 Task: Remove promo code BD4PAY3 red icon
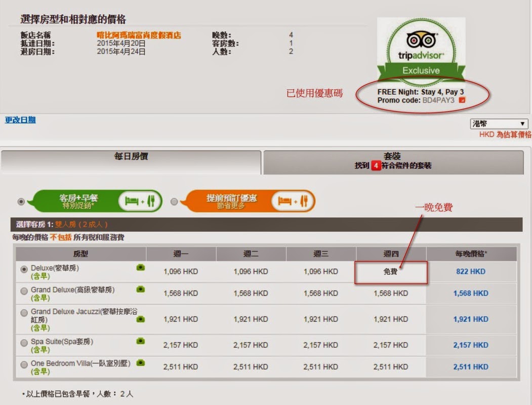click(x=462, y=100)
